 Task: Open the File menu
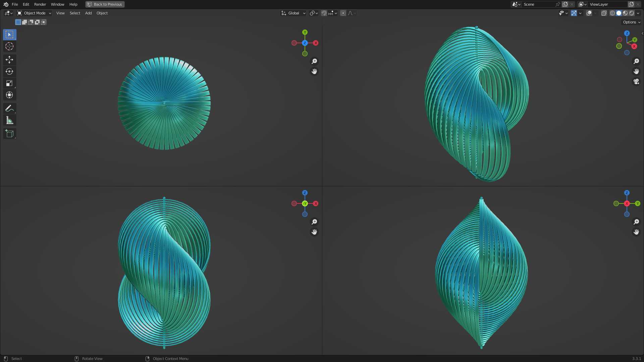coord(15,4)
